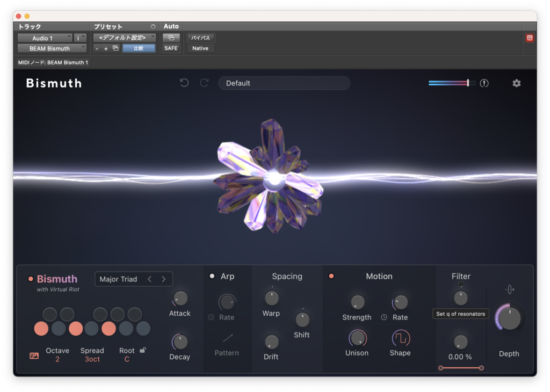Click the 比較 compare button
550x392 pixels.
139,48
